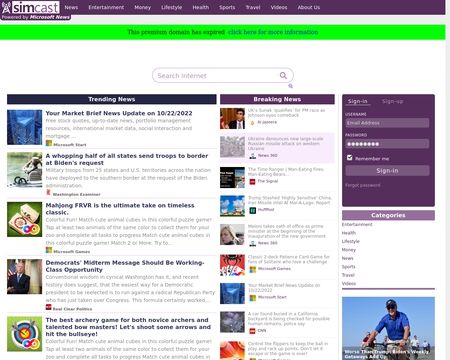
Task: Click the simcast logo
Action: point(31,7)
